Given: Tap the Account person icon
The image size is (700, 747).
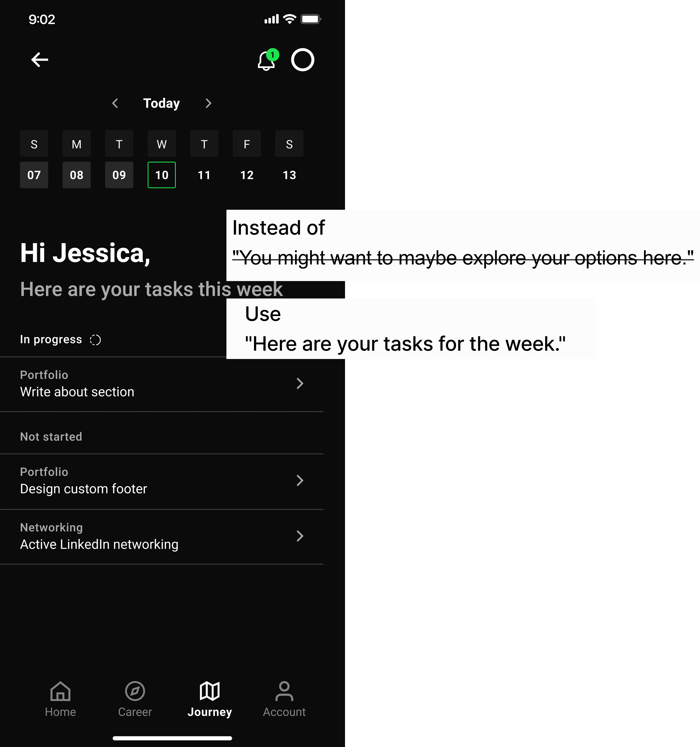Looking at the screenshot, I should click(x=284, y=691).
